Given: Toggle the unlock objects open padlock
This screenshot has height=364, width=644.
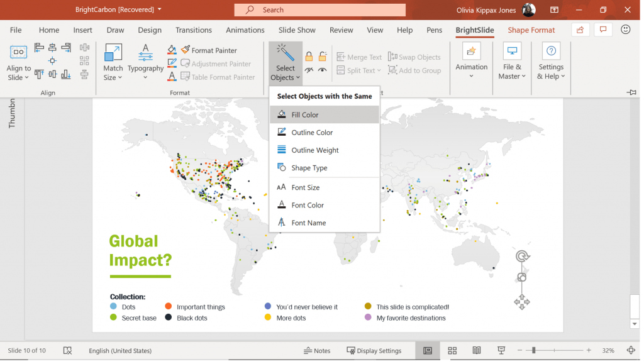Looking at the screenshot, I should click(x=322, y=57).
